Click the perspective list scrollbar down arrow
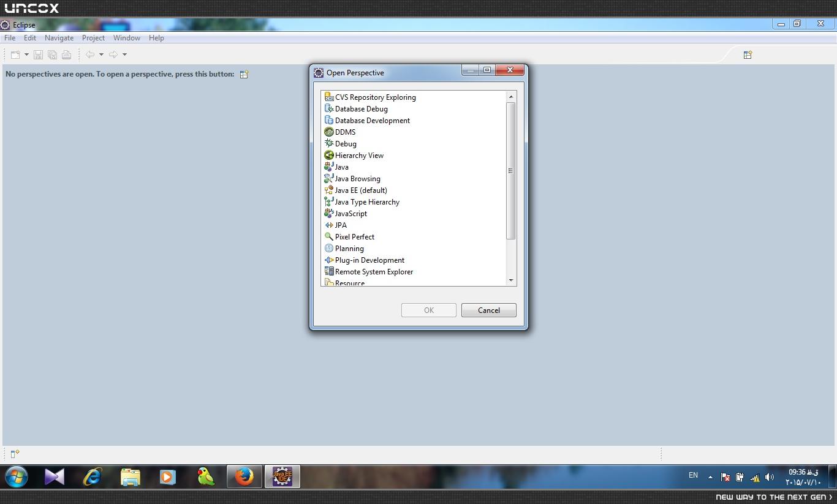 [x=511, y=280]
